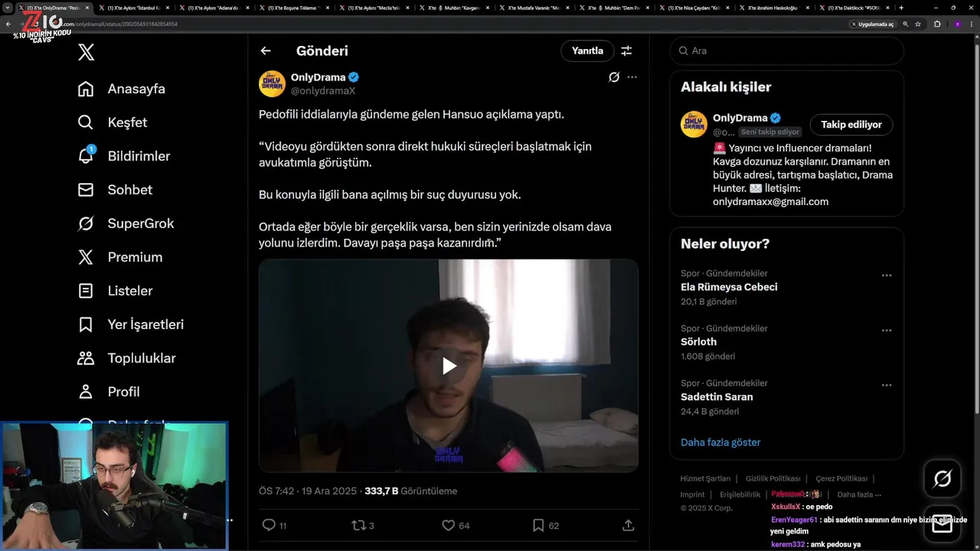Open the browser tab search dropdown
Viewport: 980px width, 551px height.
(x=8, y=8)
